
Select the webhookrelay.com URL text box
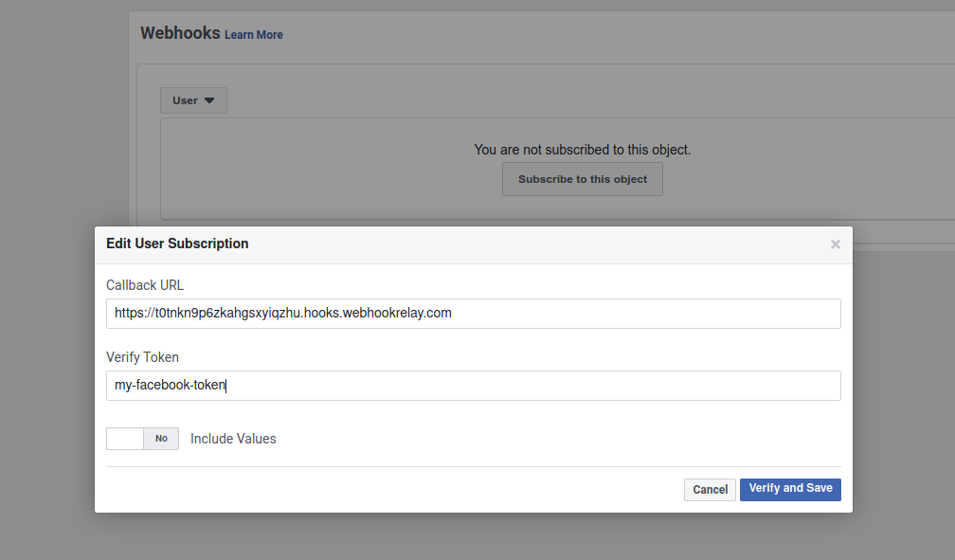click(x=473, y=313)
